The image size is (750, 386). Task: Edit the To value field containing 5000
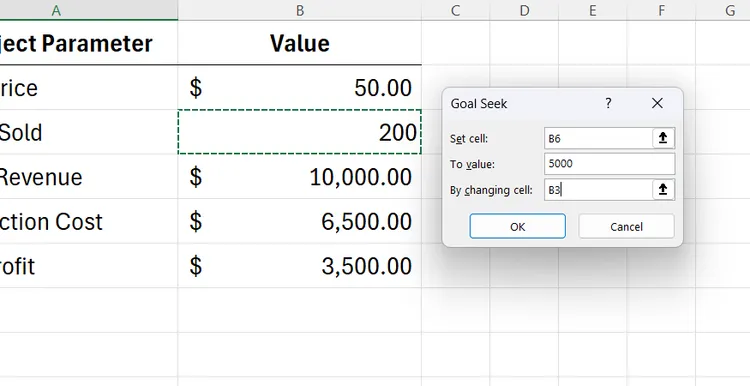tap(609, 164)
